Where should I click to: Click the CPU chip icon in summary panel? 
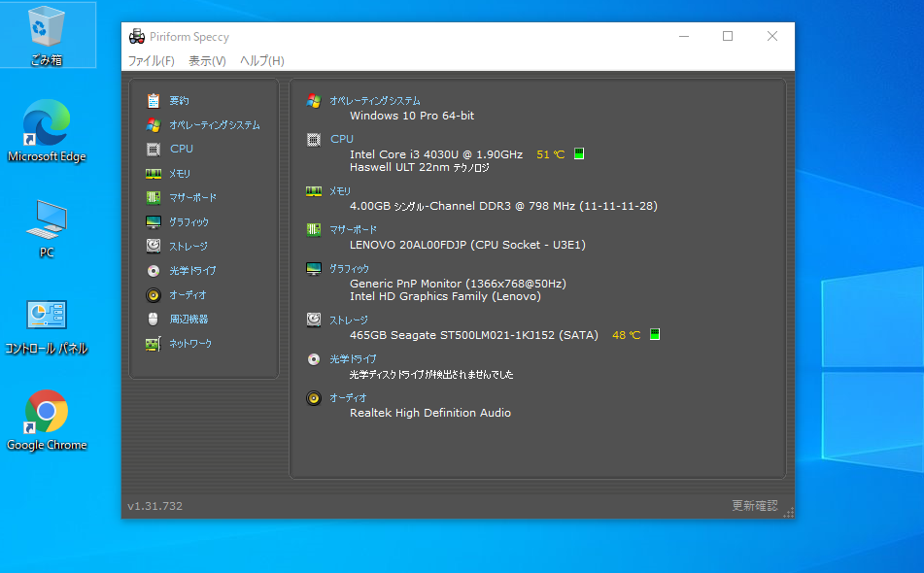(314, 140)
